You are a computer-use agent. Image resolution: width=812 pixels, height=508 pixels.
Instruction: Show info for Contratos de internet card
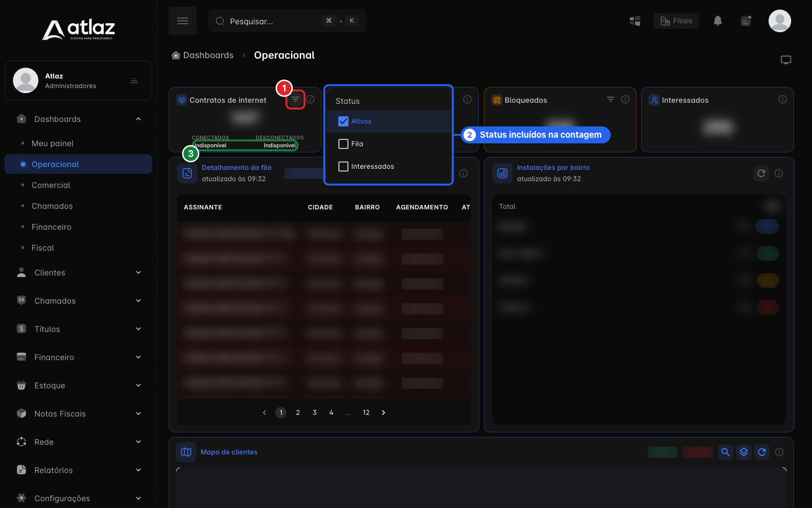pyautogui.click(x=310, y=99)
